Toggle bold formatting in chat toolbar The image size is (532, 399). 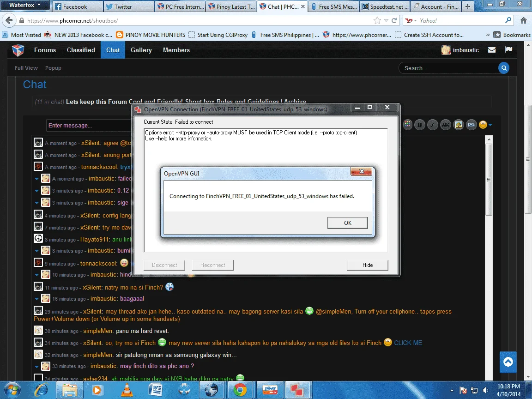[x=420, y=125]
